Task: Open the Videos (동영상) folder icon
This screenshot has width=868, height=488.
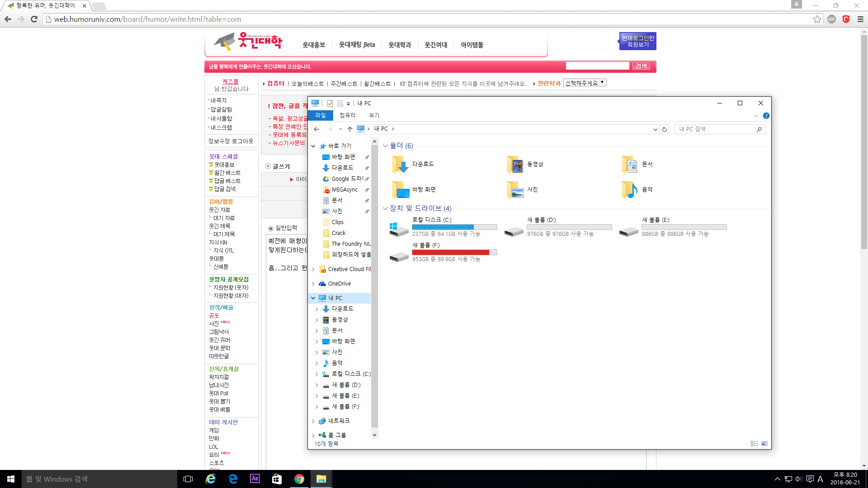Action: click(514, 164)
